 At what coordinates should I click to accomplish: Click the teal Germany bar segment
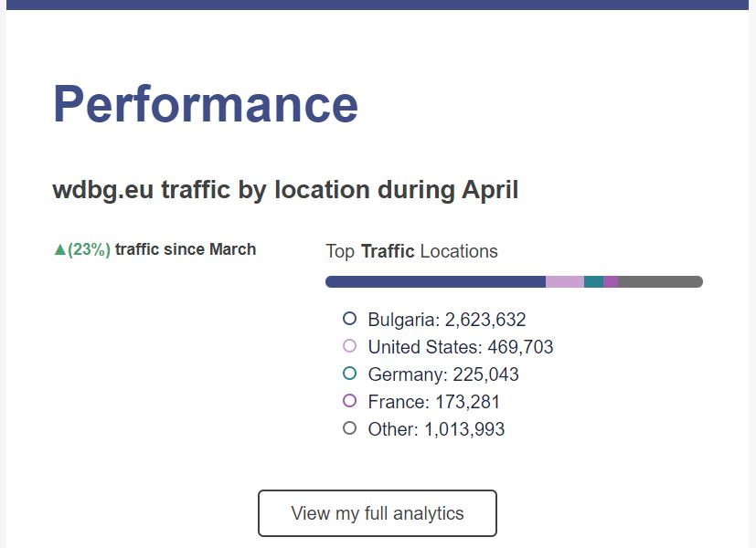[593, 281]
